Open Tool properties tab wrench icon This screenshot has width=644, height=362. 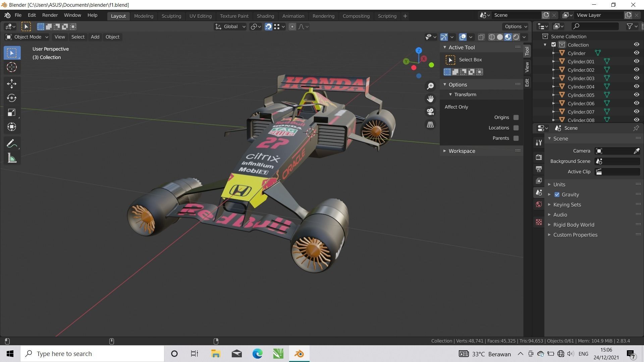pos(539,142)
